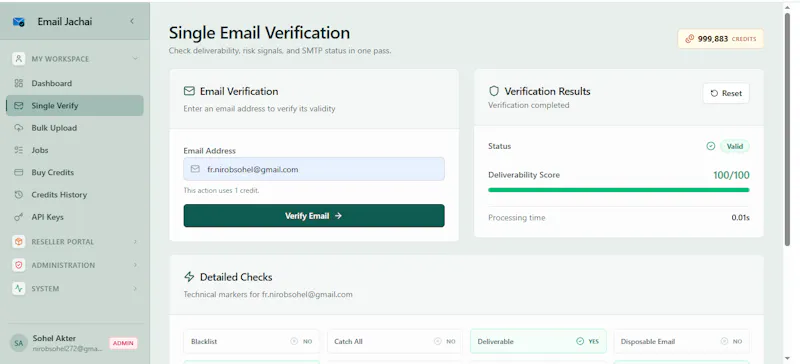Click the Deliverable check card

click(538, 342)
